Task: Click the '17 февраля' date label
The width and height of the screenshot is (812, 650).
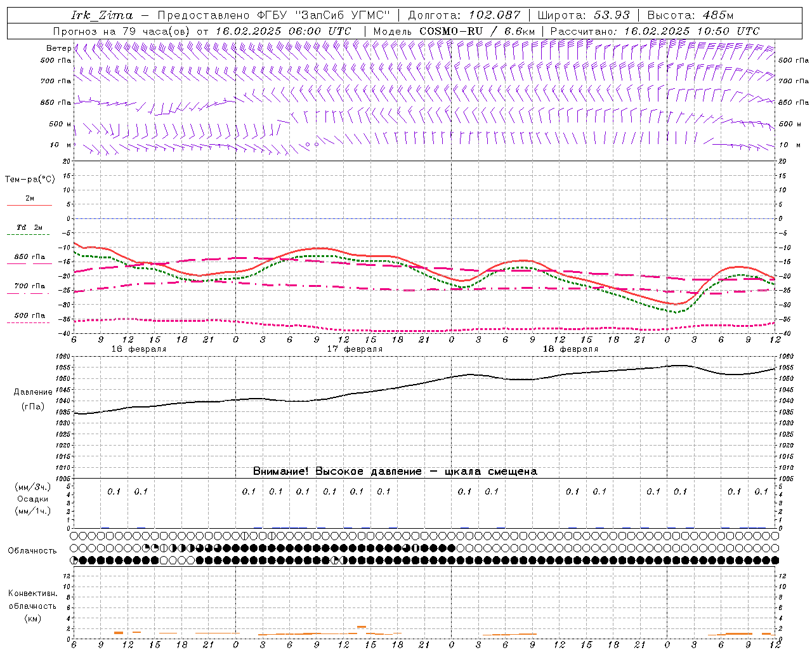Action: 355,349
